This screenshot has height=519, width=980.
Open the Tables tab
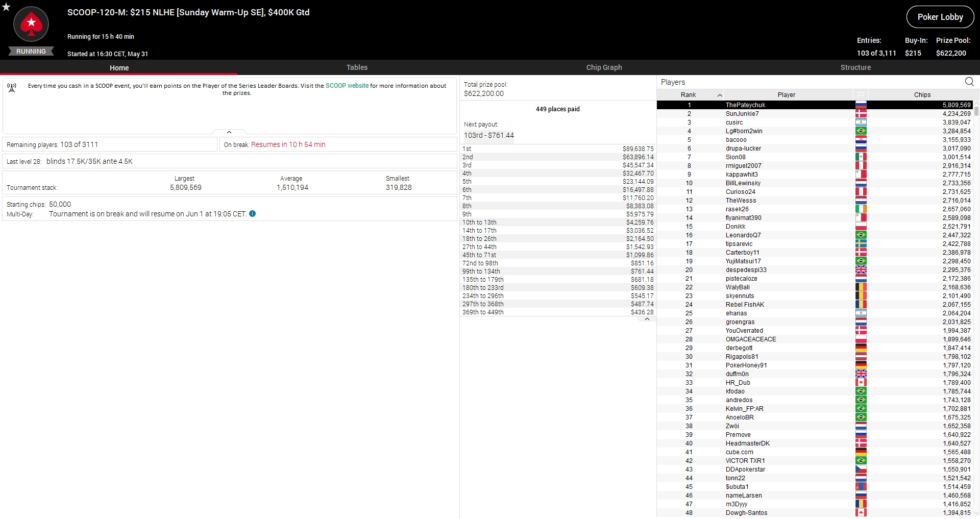click(x=357, y=67)
